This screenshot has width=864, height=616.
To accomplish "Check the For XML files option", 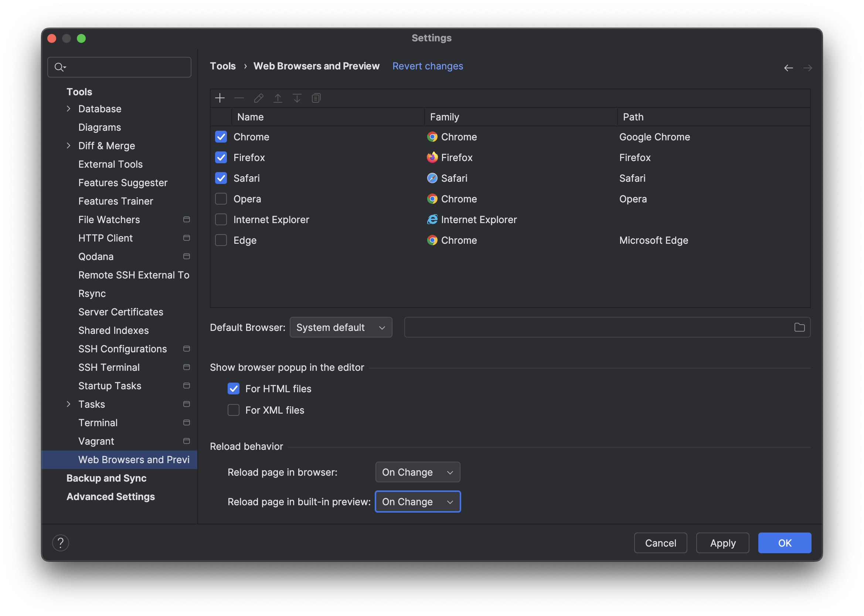I will tap(233, 410).
